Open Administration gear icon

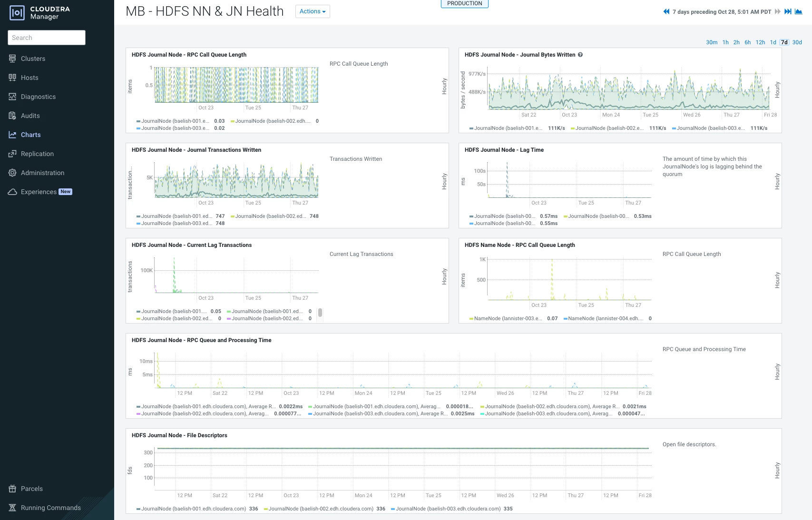click(x=12, y=173)
